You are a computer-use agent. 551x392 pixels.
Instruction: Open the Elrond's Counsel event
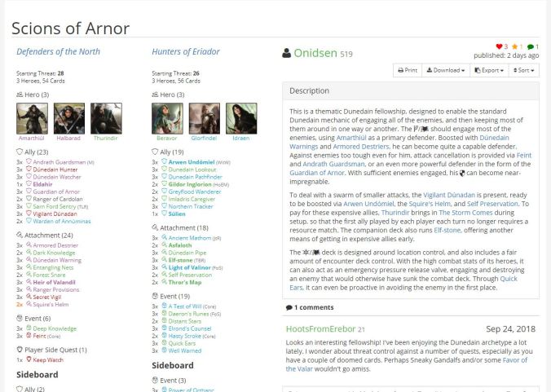(x=190, y=328)
